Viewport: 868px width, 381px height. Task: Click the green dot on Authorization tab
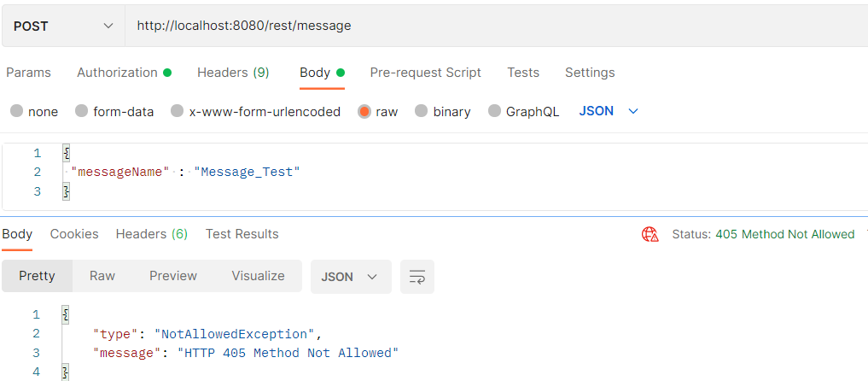[167, 73]
